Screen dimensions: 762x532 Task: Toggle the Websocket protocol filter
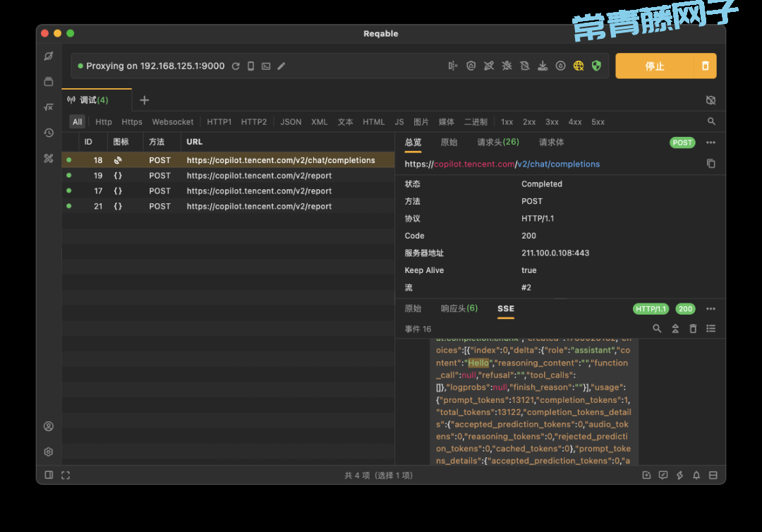point(172,122)
